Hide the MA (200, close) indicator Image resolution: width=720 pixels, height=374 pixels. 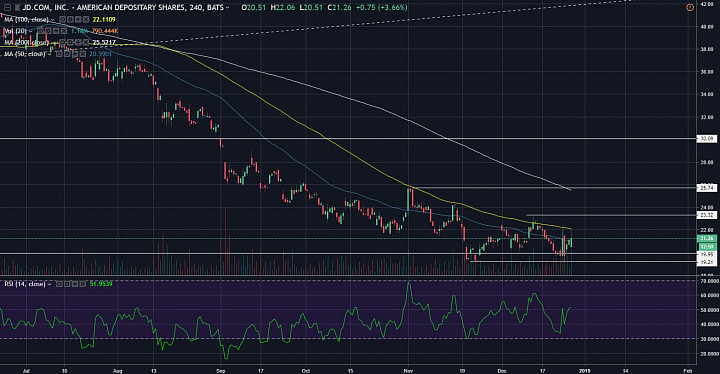(62, 43)
